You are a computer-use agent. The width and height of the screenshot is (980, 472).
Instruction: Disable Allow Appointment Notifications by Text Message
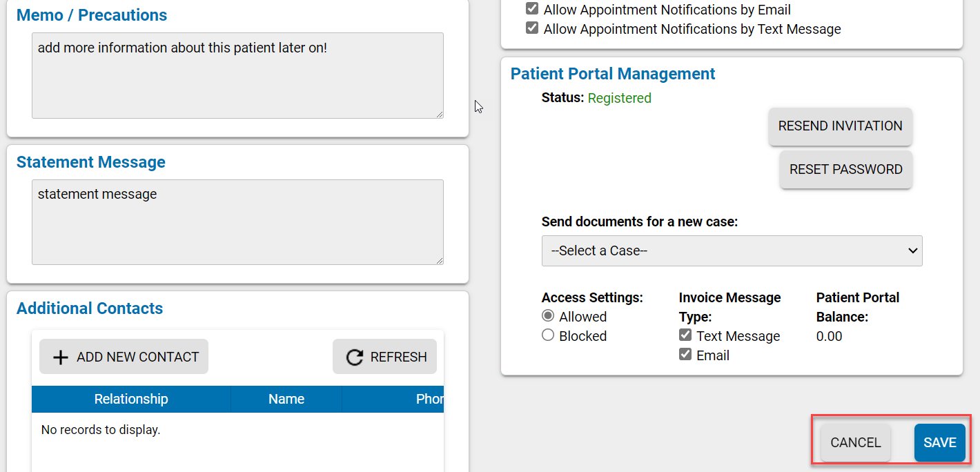[532, 28]
